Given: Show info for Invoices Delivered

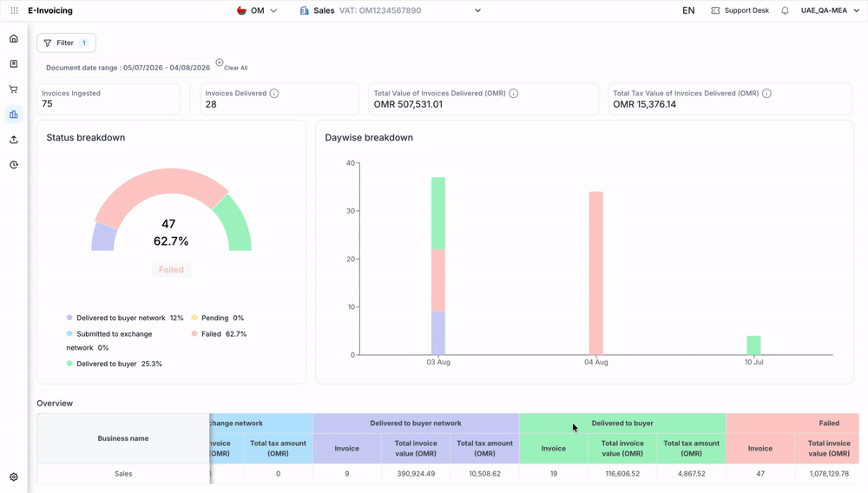Looking at the screenshot, I should click(274, 94).
